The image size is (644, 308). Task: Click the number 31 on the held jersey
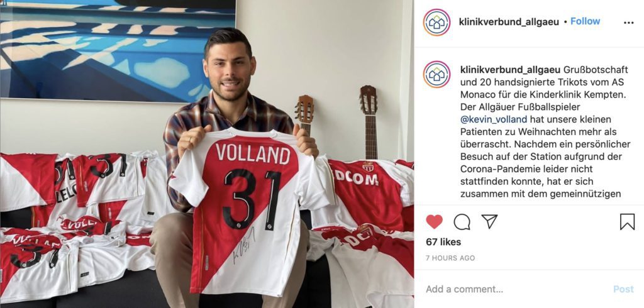[252, 199]
